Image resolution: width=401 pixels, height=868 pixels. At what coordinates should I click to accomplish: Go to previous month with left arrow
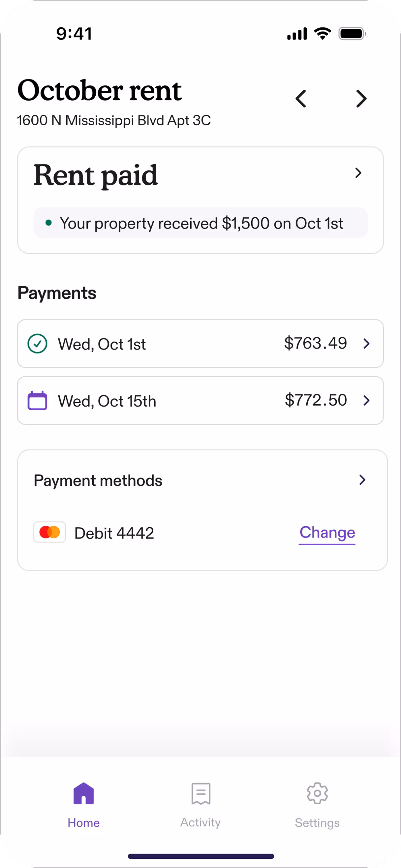click(300, 99)
